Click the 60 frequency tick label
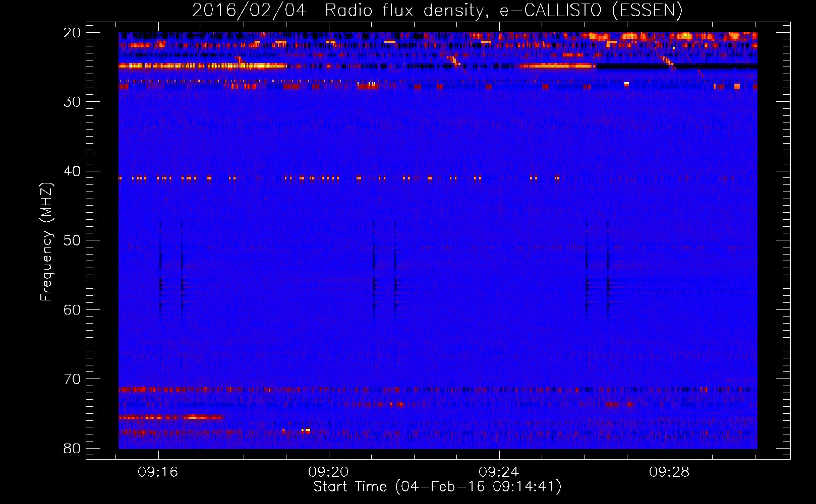The width and height of the screenshot is (816, 504). [72, 310]
